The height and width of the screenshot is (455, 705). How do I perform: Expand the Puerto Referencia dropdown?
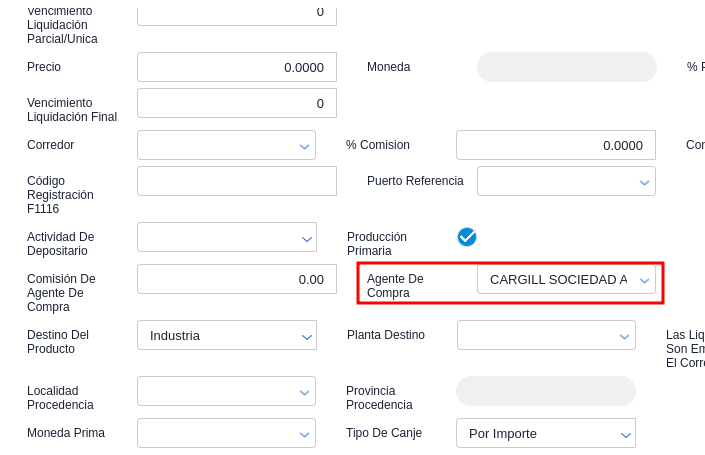[x=566, y=181]
